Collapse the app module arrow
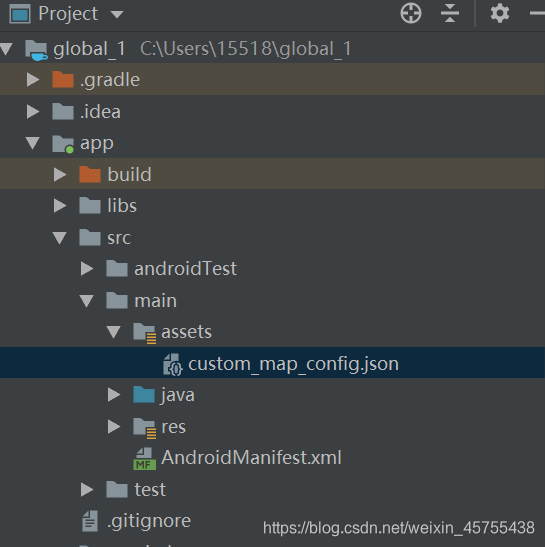Image resolution: width=545 pixels, height=547 pixels. (x=33, y=143)
